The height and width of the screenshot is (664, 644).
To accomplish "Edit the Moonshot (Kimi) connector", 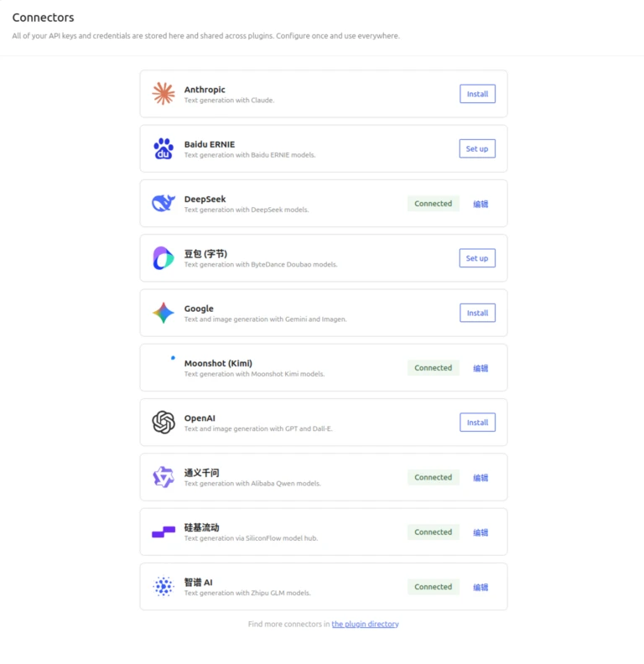I will pyautogui.click(x=480, y=368).
